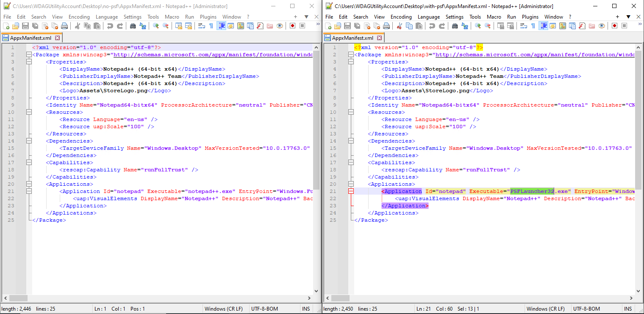The width and height of the screenshot is (644, 314).
Task: Expand toolbar overflow chevron in no-psf window
Action: [318, 24]
